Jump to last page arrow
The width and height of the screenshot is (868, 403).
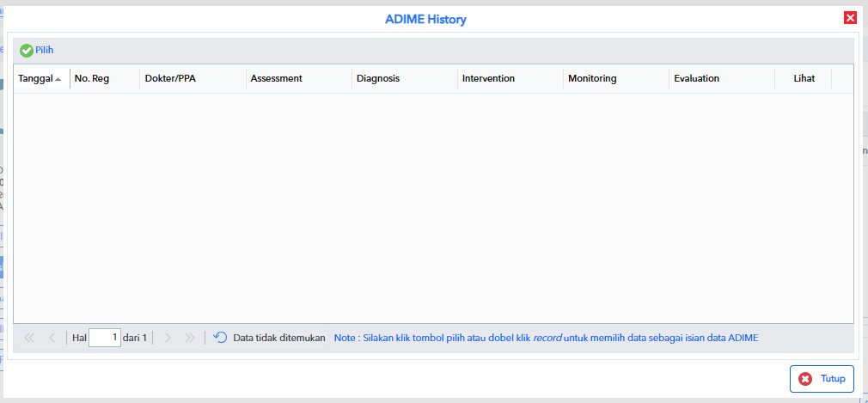[x=190, y=338]
